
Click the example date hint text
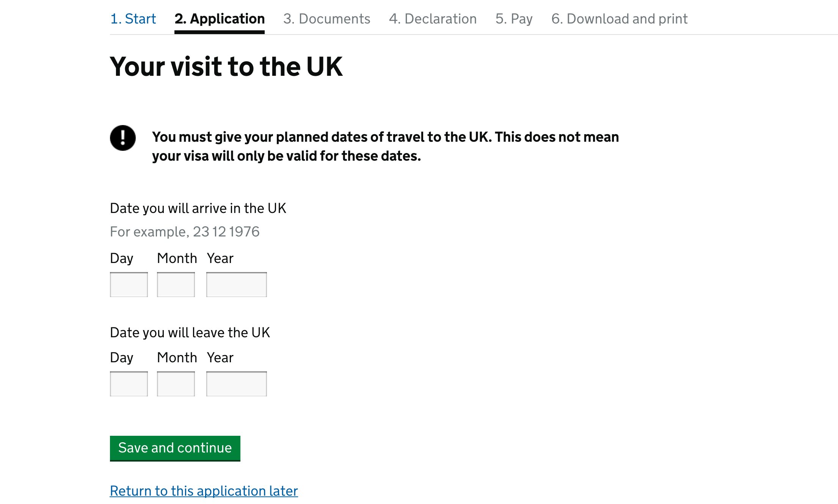click(x=185, y=232)
